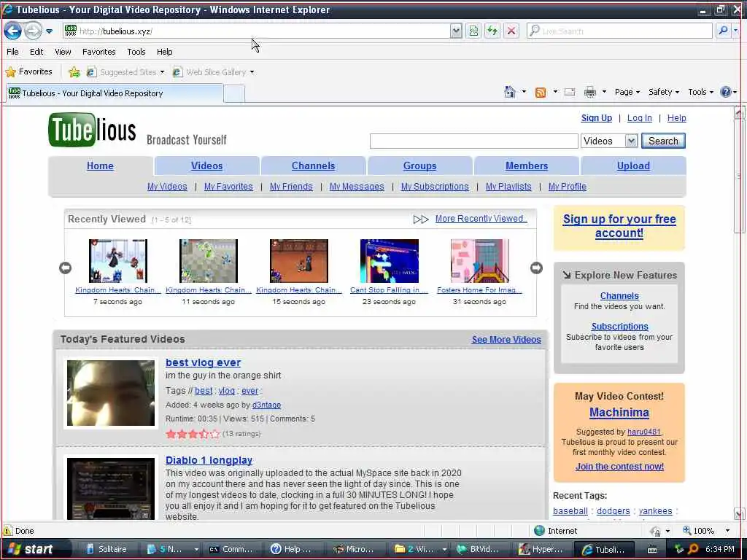Viewport: 747px width, 560px height.
Task: Open the Videos search type dropdown
Action: (x=631, y=141)
